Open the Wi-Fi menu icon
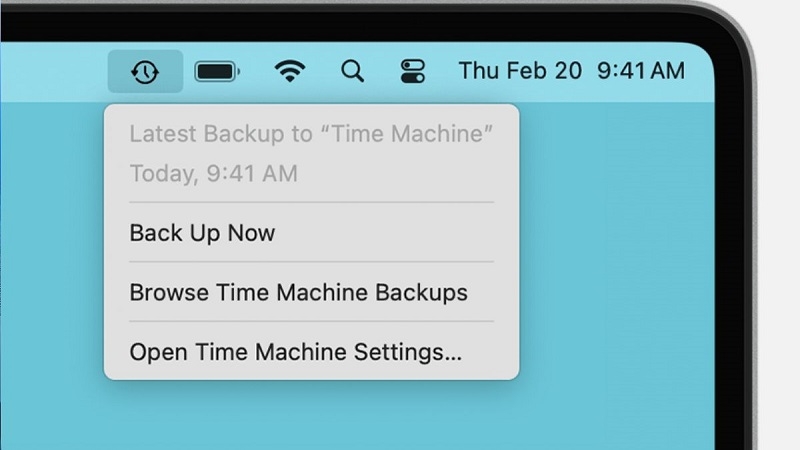The height and width of the screenshot is (450, 800). click(x=290, y=71)
